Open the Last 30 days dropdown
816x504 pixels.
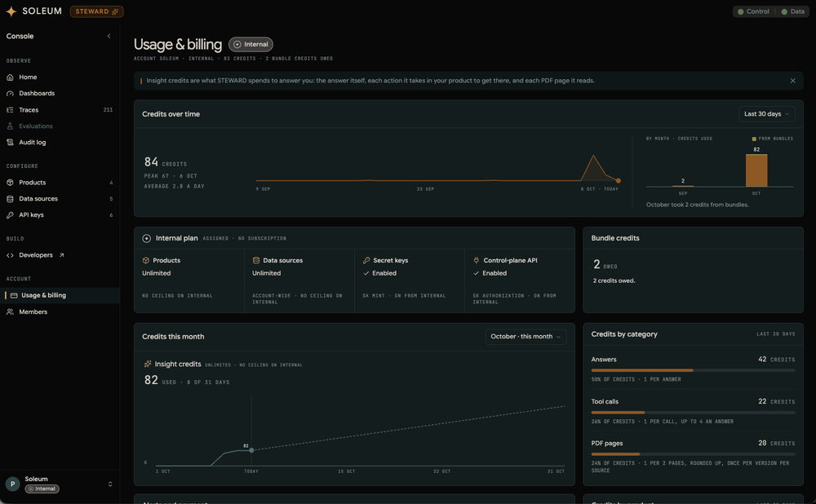click(766, 114)
